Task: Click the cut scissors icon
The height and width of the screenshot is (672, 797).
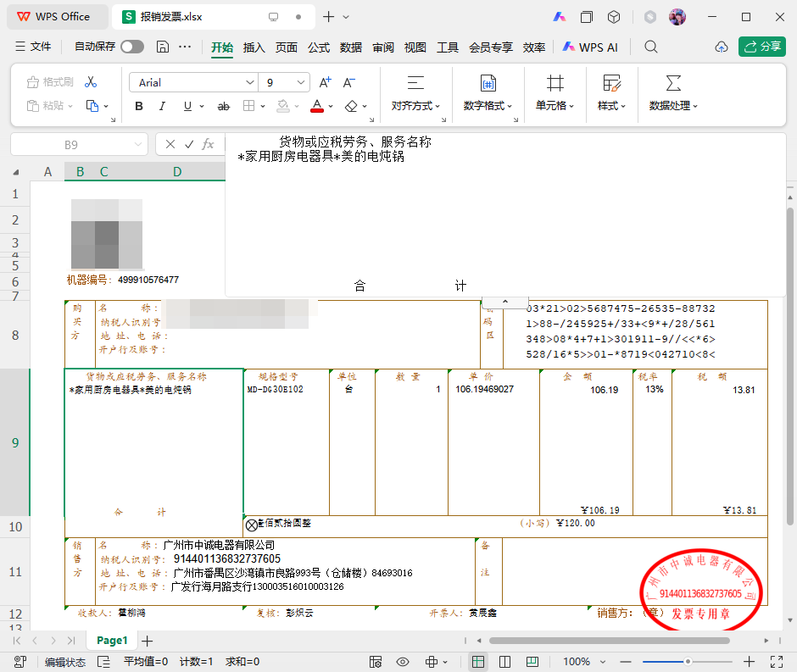Action: [x=91, y=82]
